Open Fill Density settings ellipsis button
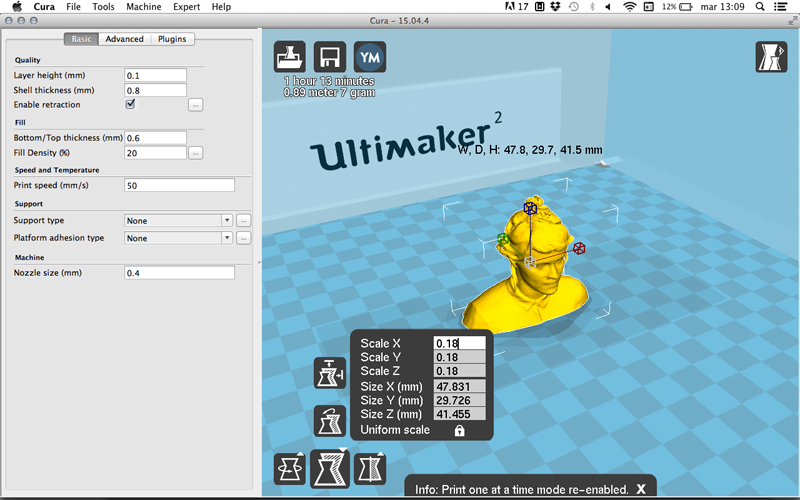Viewport: 800px width, 500px height. 195,153
